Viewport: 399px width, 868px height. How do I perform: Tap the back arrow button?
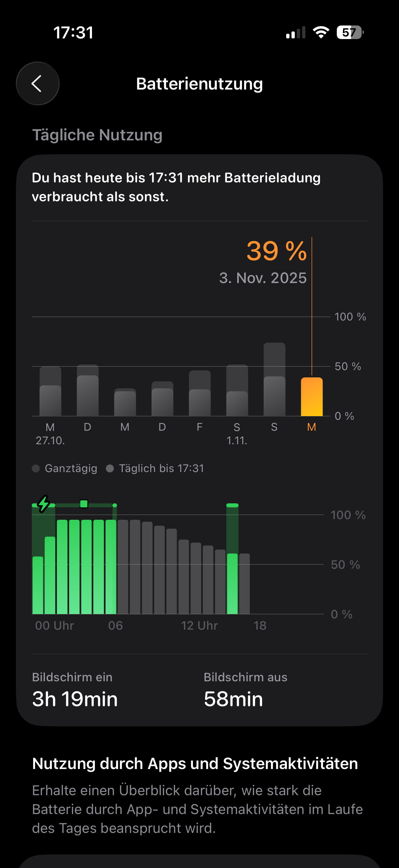(37, 83)
